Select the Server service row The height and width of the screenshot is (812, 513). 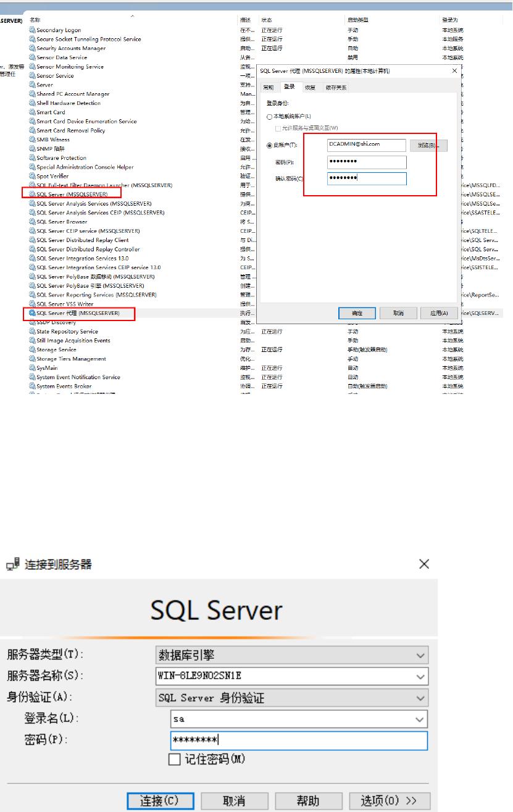tap(44, 85)
